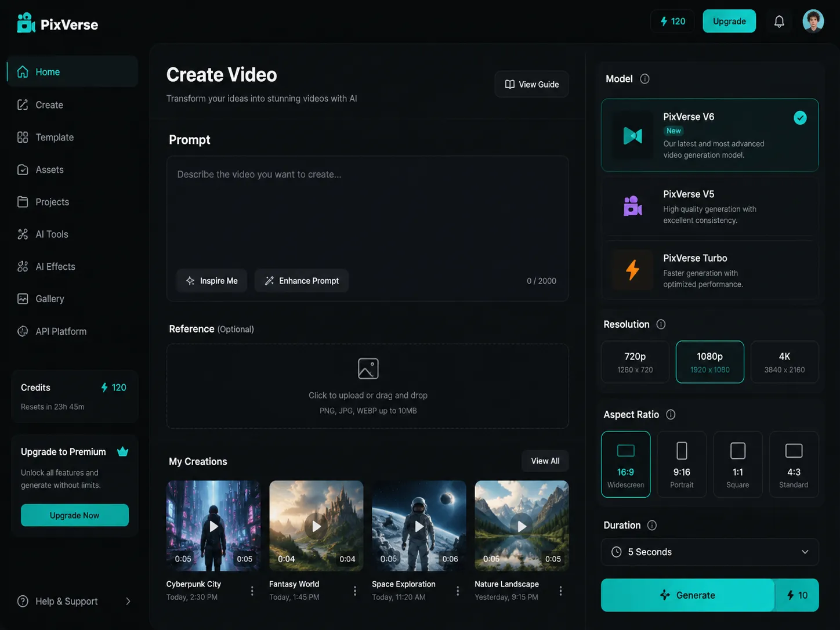Select 16:9 Widescreen aspect ratio
The height and width of the screenshot is (630, 840).
626,464
